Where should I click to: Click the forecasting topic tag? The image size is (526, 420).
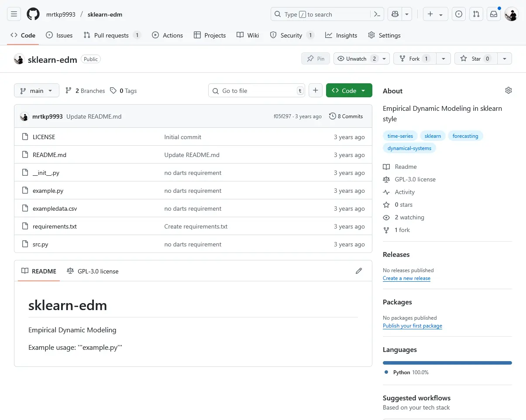tap(465, 136)
